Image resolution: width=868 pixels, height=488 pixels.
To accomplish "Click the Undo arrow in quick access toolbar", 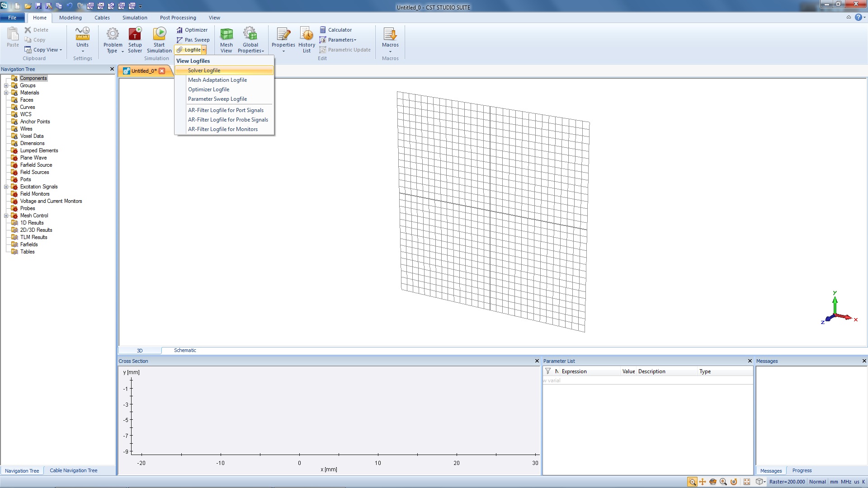I will point(70,6).
